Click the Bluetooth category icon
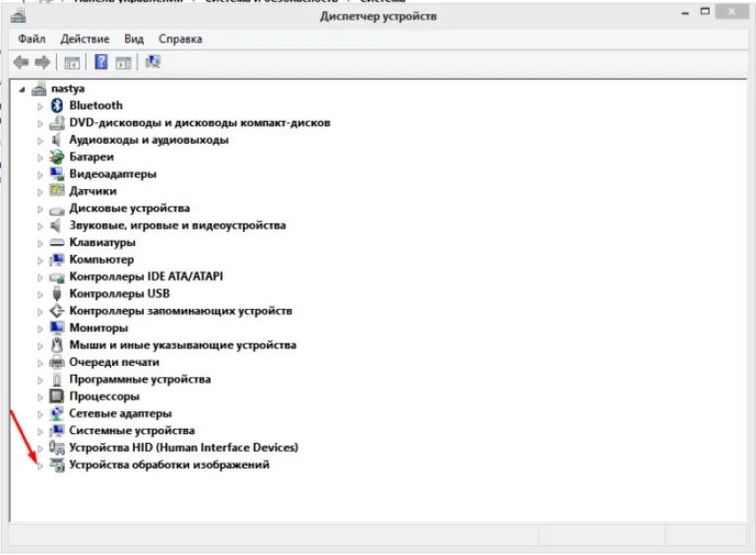The width and height of the screenshot is (756, 555). click(57, 105)
